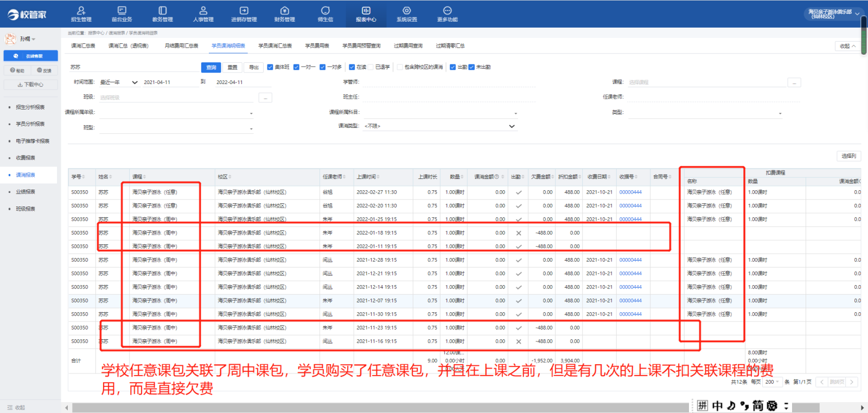This screenshot has height=413, width=868.
Task: Toggle the IME 中 Chinese/English icon
Action: 717,405
